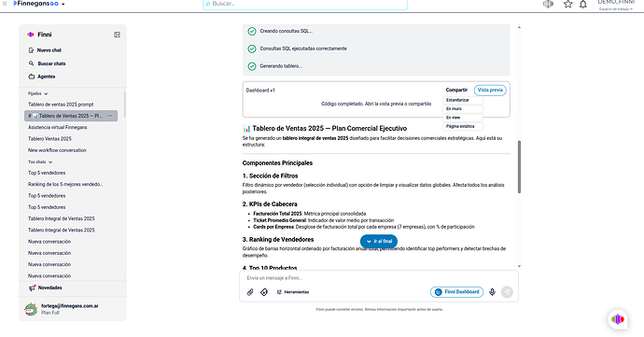Click the Finni Dashboard icon in chip
Screen dimensions: 644x337
pos(439,292)
